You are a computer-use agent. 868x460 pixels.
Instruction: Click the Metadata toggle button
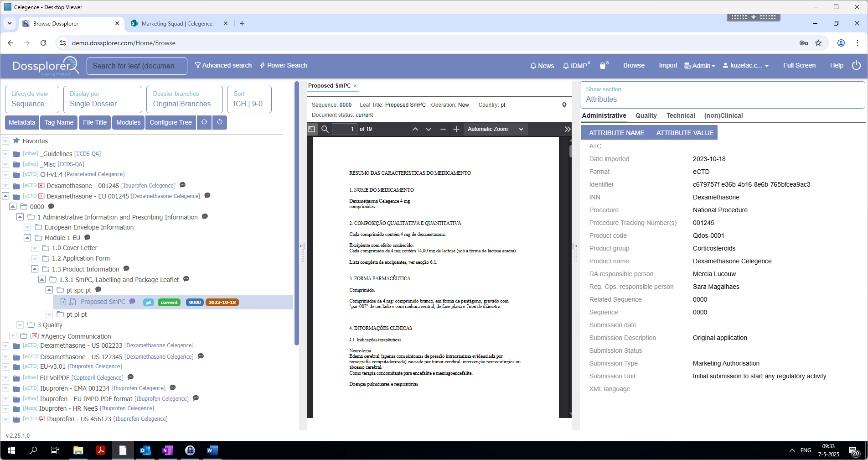tap(22, 122)
